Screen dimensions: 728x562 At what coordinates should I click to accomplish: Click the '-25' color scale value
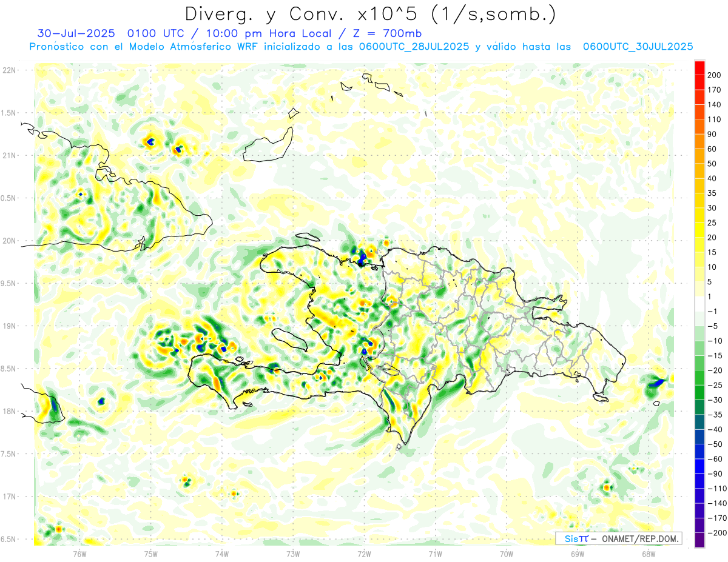715,385
